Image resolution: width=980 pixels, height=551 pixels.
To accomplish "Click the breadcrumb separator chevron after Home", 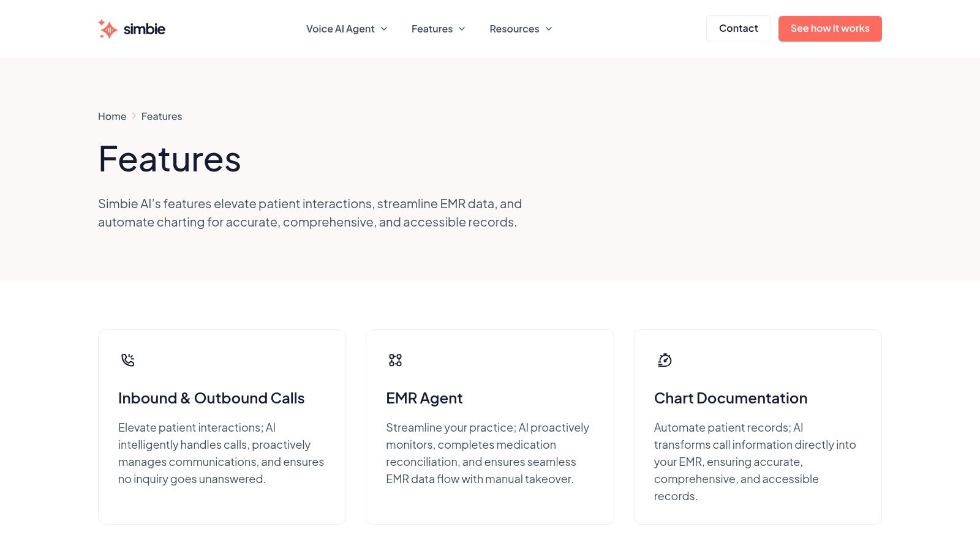I will tap(134, 116).
